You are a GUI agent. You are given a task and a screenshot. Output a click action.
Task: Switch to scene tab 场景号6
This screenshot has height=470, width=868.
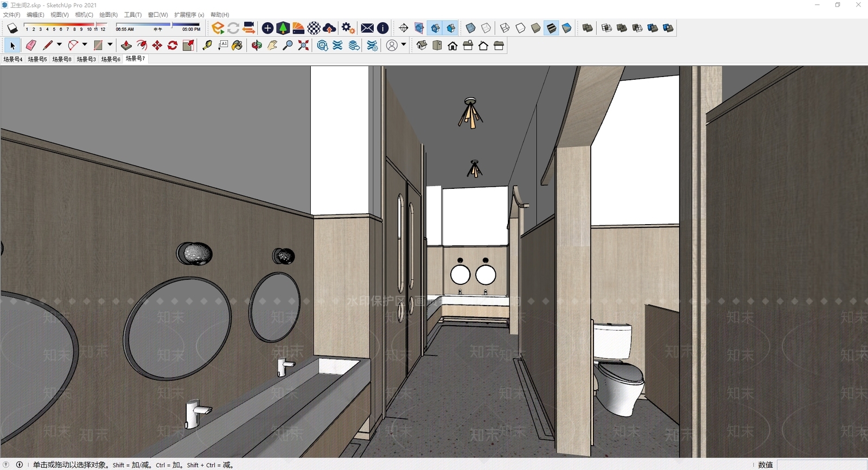pos(111,59)
